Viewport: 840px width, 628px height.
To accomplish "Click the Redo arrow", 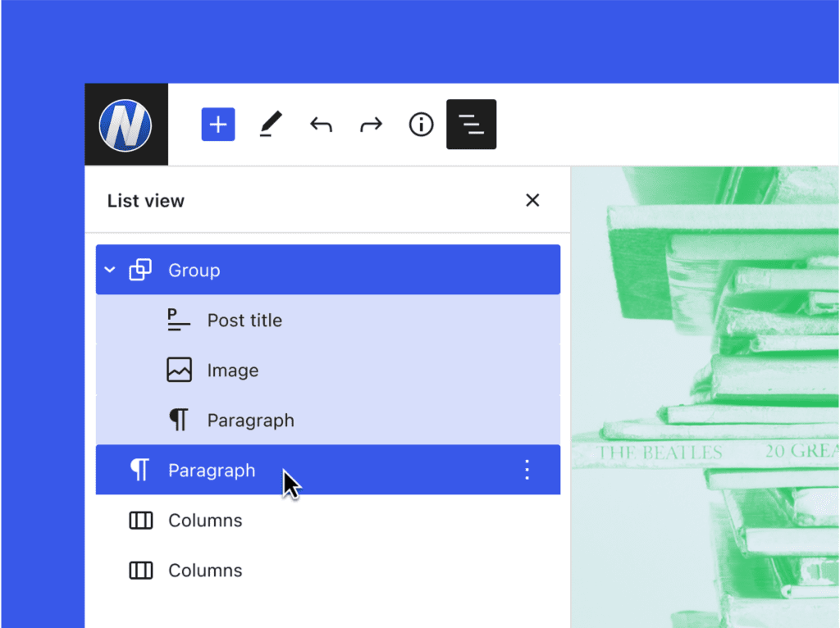I will [371, 125].
